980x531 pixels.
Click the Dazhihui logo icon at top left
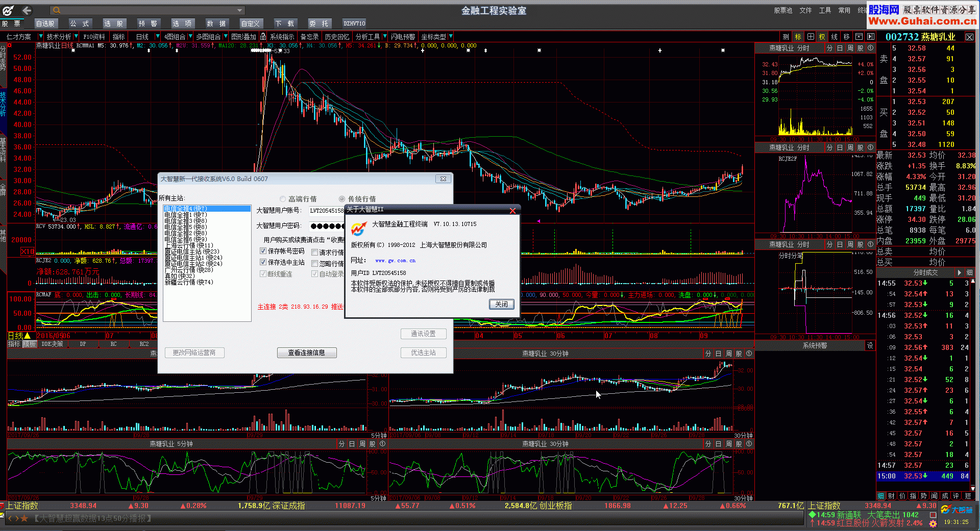(9, 10)
